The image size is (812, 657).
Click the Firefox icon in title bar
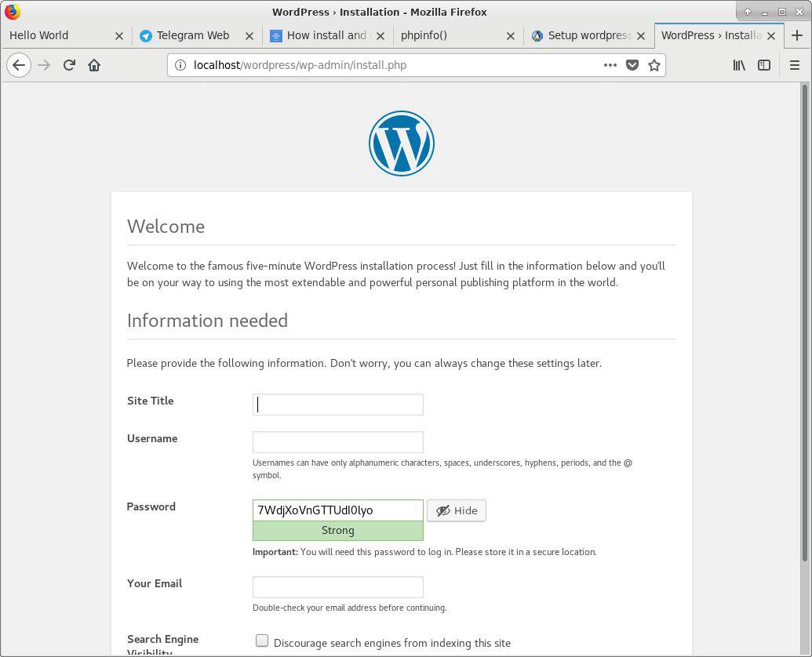tap(12, 12)
